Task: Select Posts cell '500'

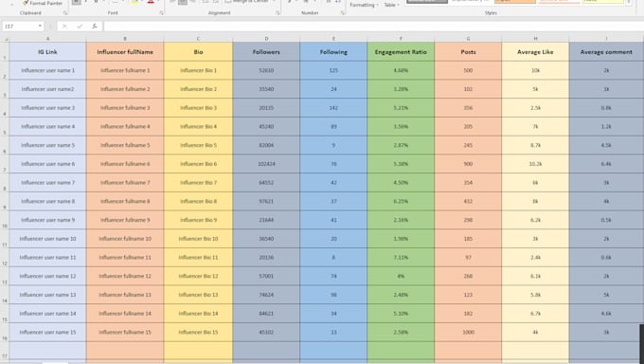Action: [468, 70]
